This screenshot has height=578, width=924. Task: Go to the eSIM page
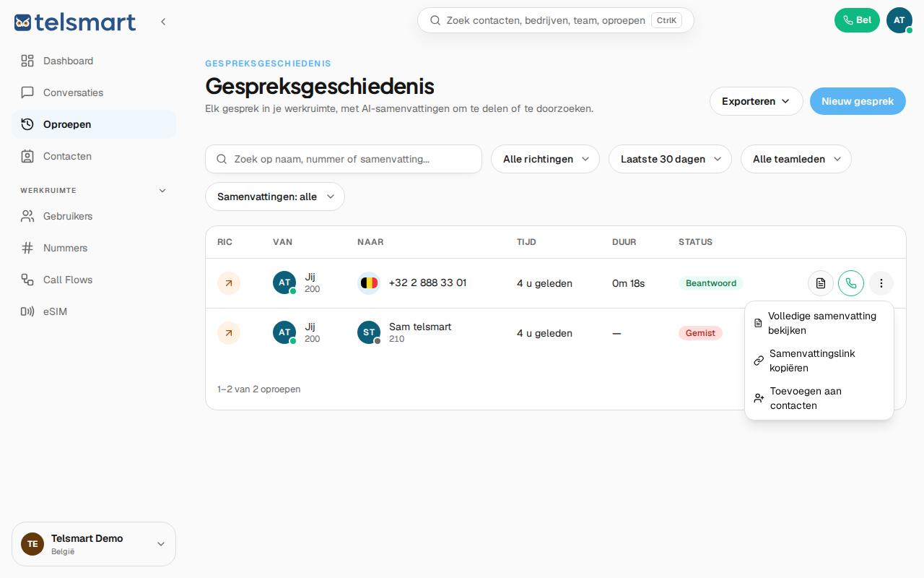94,311
